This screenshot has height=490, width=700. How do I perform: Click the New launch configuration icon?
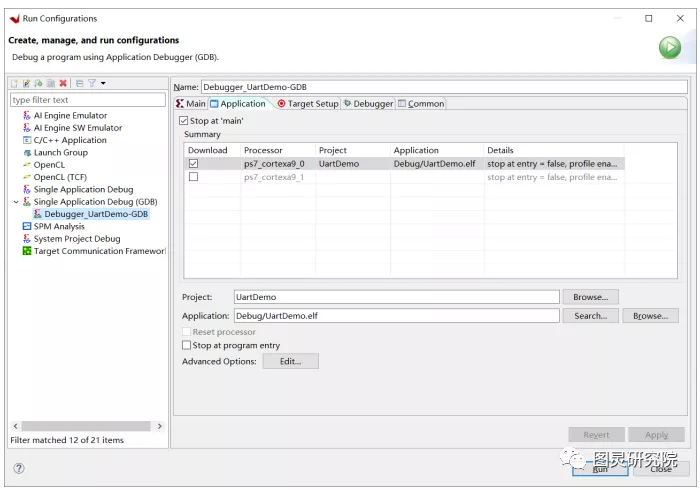pyautogui.click(x=14, y=83)
